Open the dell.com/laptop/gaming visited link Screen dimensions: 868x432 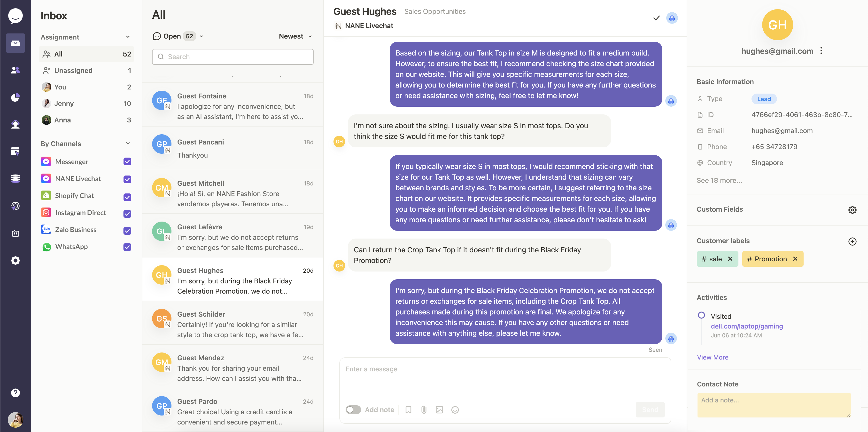pyautogui.click(x=747, y=326)
